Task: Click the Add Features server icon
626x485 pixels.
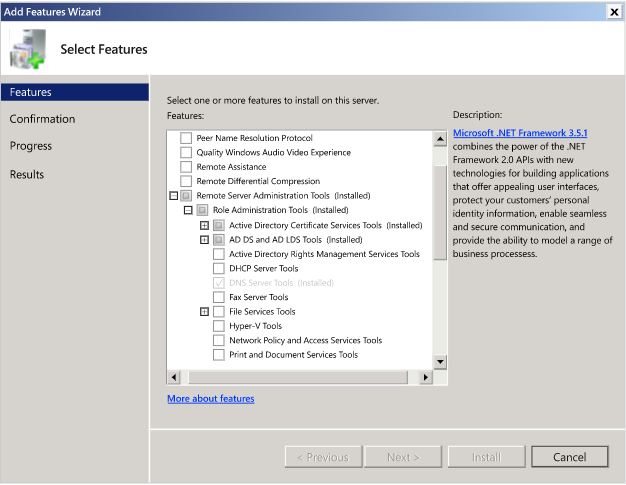Action: (x=27, y=49)
